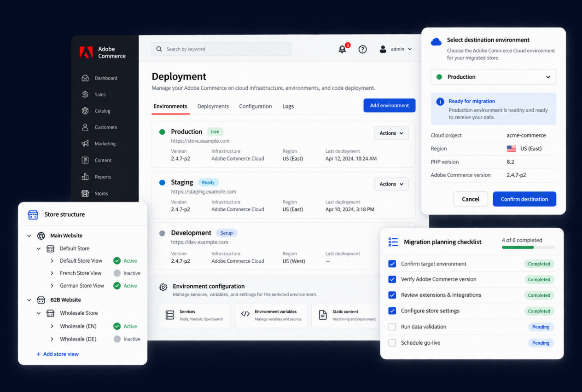
Task: Uncheck Verify Adobe Commerce version checkbox
Action: (x=392, y=279)
